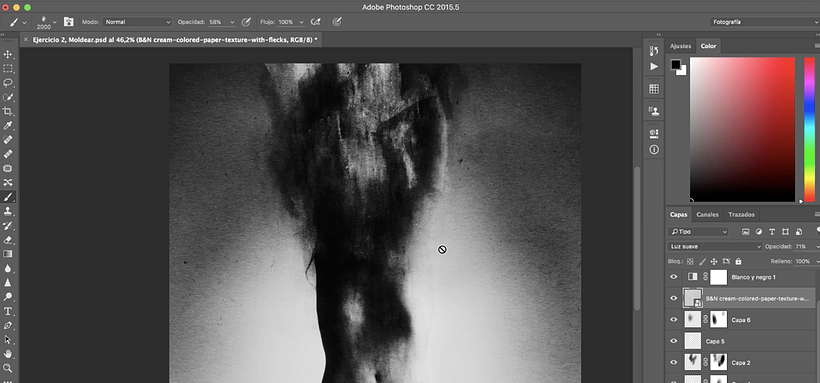Screen dimensions: 820x383
Task: Open the Info panel icon
Action: point(654,150)
